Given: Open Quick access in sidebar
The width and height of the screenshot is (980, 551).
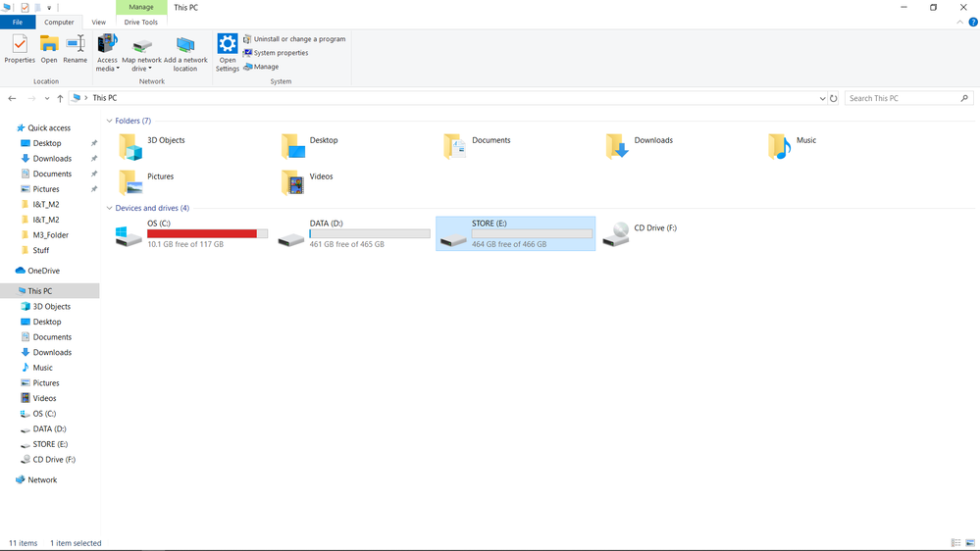Looking at the screenshot, I should 44,127.
